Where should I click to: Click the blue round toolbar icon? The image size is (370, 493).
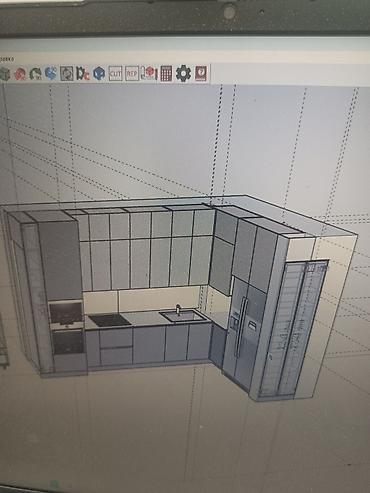51,73
